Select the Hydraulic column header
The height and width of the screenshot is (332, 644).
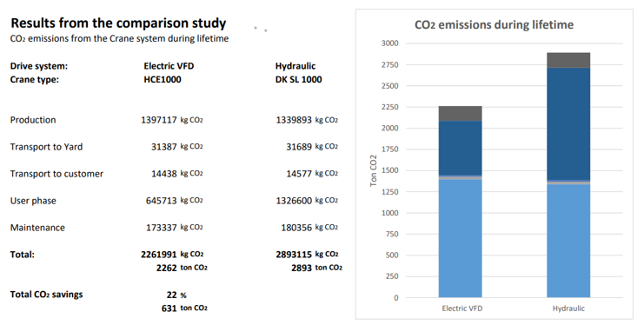tap(295, 66)
